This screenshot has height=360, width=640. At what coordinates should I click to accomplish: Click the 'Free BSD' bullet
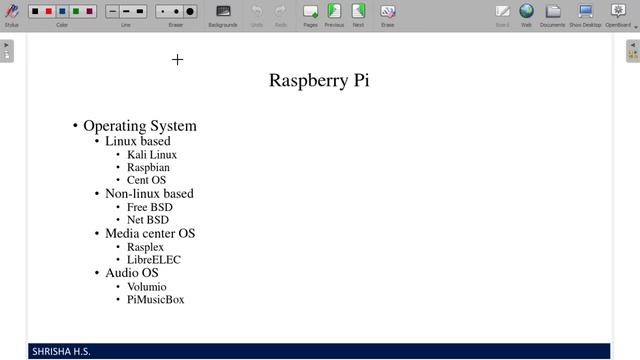[150, 207]
